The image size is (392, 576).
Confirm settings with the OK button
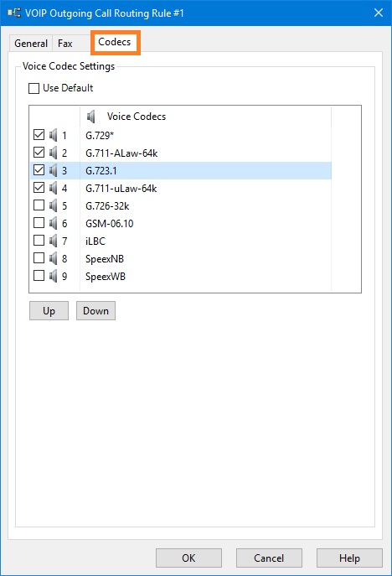click(188, 558)
